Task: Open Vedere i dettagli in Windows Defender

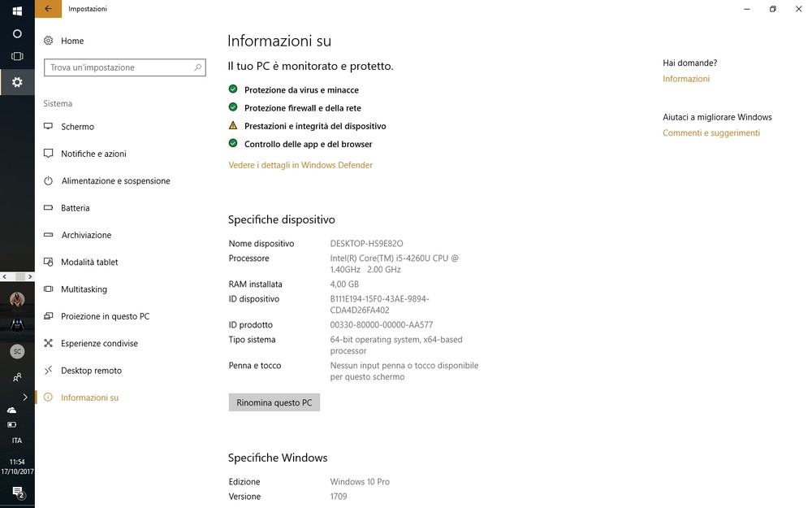Action: (x=300, y=165)
